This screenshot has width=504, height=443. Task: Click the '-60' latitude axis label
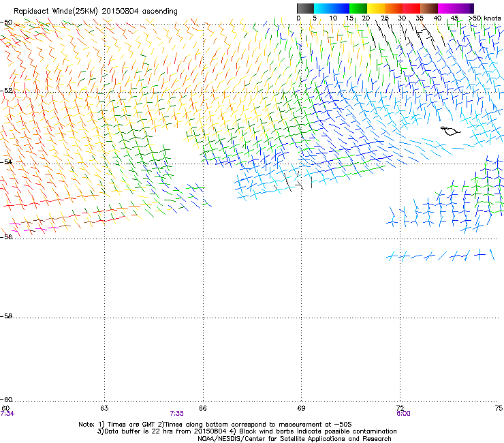(x=6, y=399)
